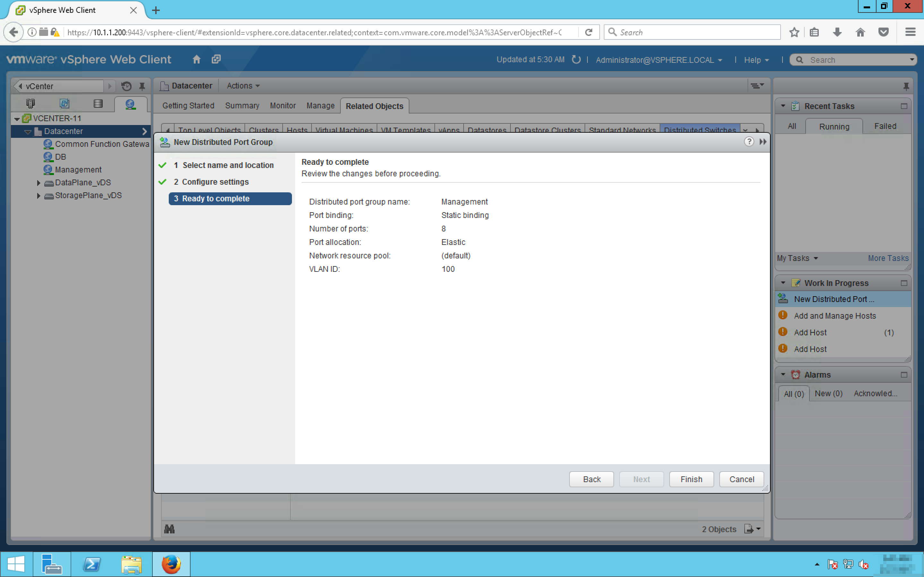
Task: Collapse the Recent Tasks panel
Action: (x=783, y=106)
